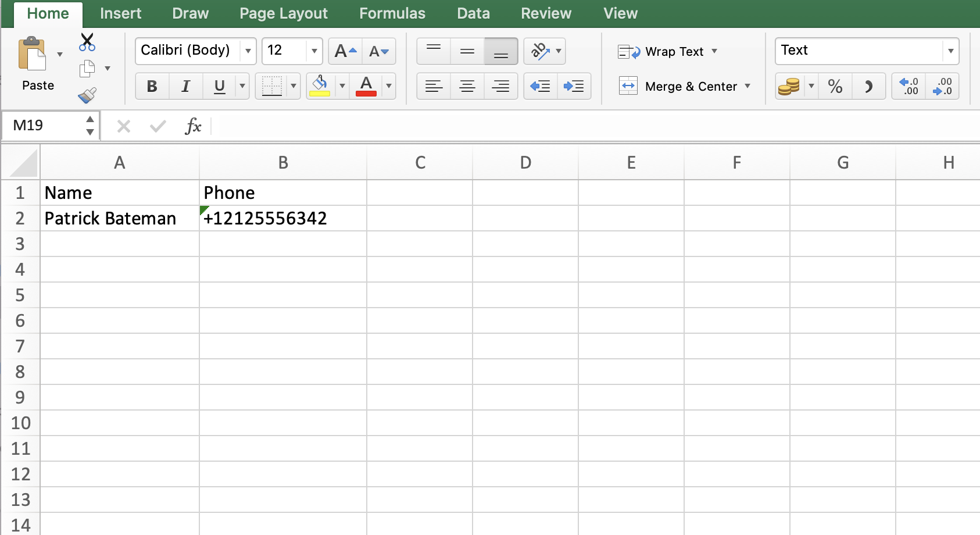This screenshot has width=980, height=535.
Task: Click the Comma Style icon
Action: tap(868, 87)
